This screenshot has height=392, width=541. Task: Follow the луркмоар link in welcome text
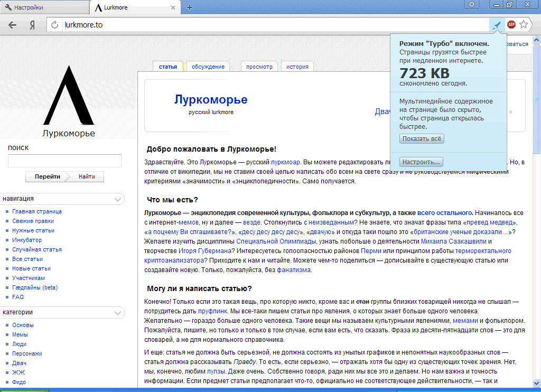tap(286, 162)
